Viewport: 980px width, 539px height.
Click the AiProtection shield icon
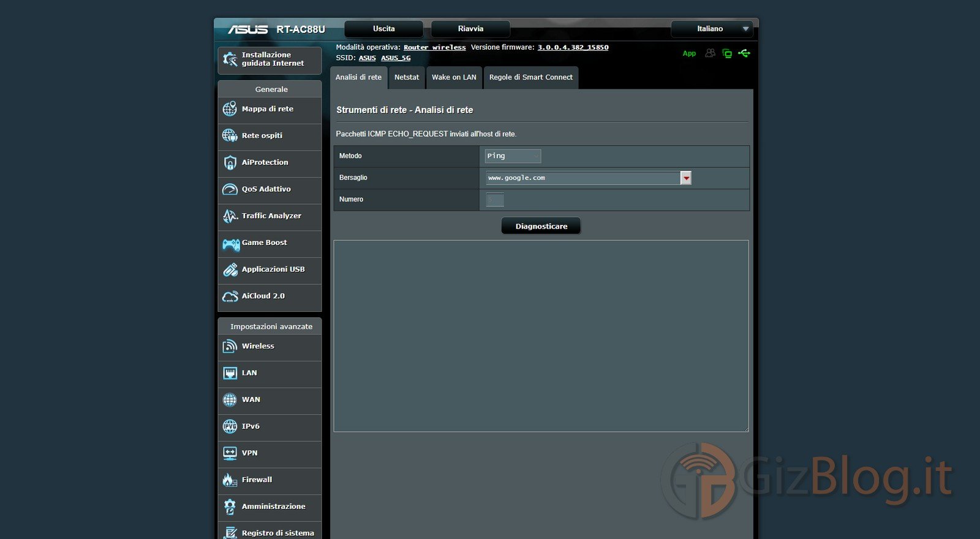pos(230,162)
